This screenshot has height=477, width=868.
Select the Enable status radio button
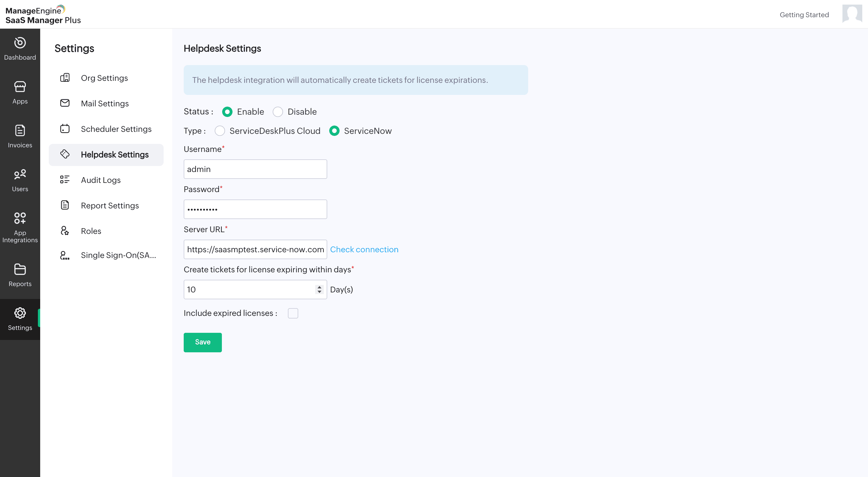(x=227, y=112)
